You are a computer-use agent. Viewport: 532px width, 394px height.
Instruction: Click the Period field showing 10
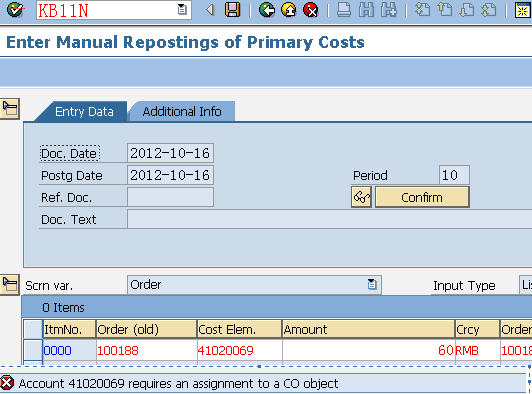point(454,175)
